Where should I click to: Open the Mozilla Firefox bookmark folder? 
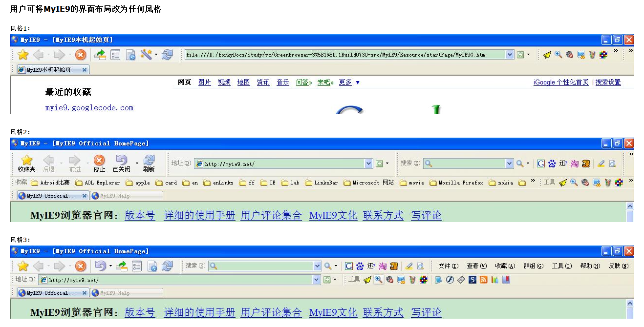coord(456,183)
